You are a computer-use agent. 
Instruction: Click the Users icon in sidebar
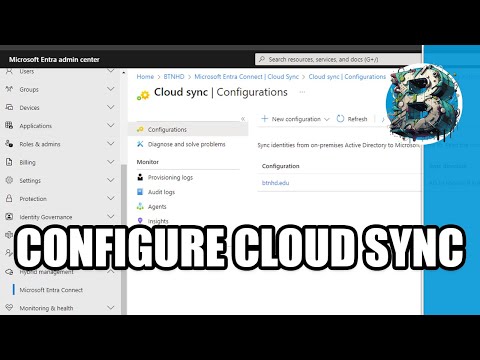(x=9, y=71)
